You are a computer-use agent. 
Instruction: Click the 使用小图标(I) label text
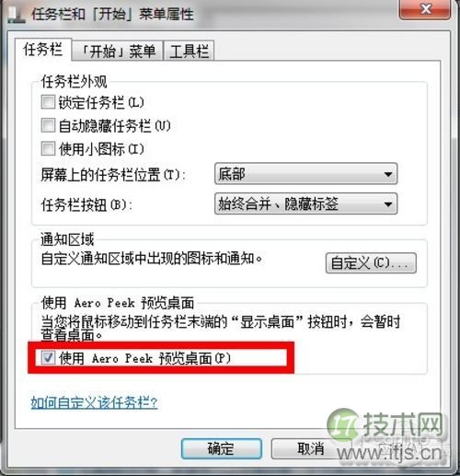tap(101, 149)
